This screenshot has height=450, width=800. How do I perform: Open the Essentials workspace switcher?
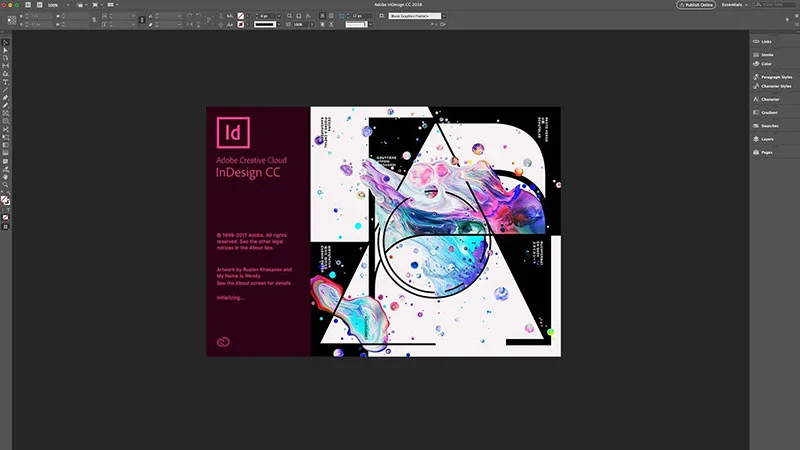click(x=734, y=5)
